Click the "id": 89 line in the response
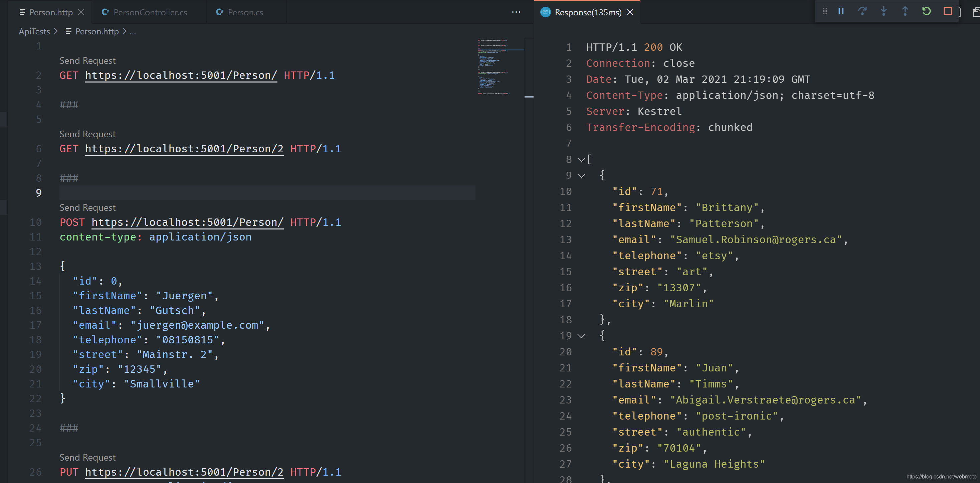 [640, 352]
